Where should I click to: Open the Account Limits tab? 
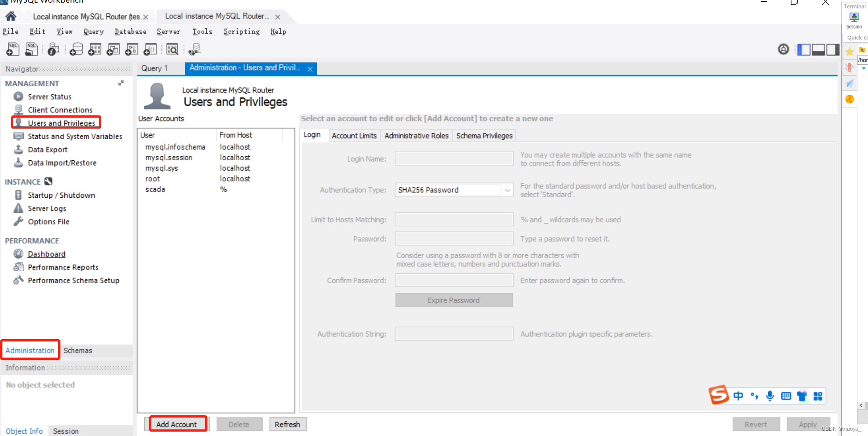354,136
